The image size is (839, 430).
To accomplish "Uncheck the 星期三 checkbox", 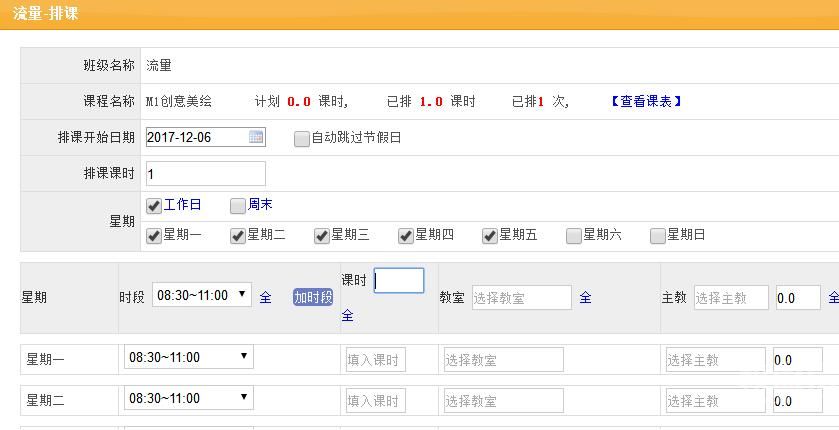I will pyautogui.click(x=322, y=236).
